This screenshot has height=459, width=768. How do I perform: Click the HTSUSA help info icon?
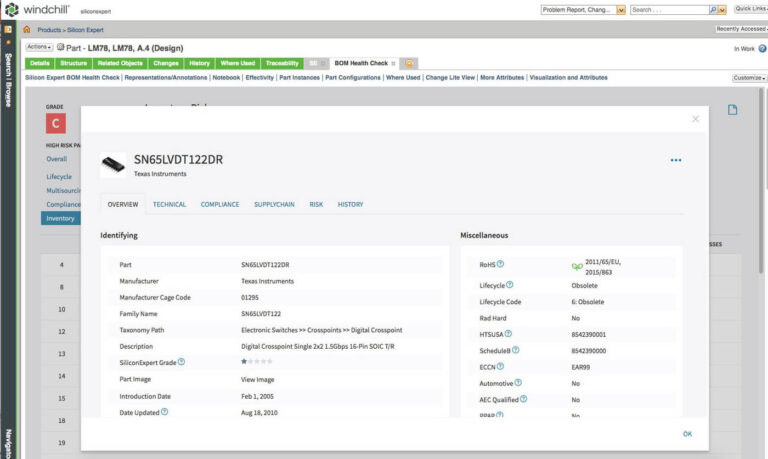508,334
